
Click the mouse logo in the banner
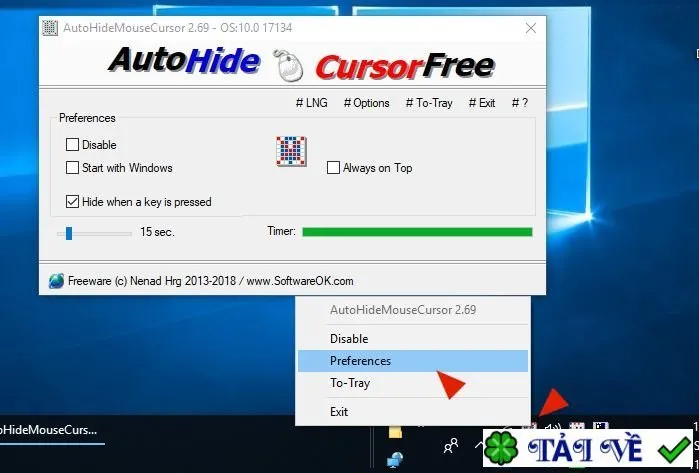point(288,65)
